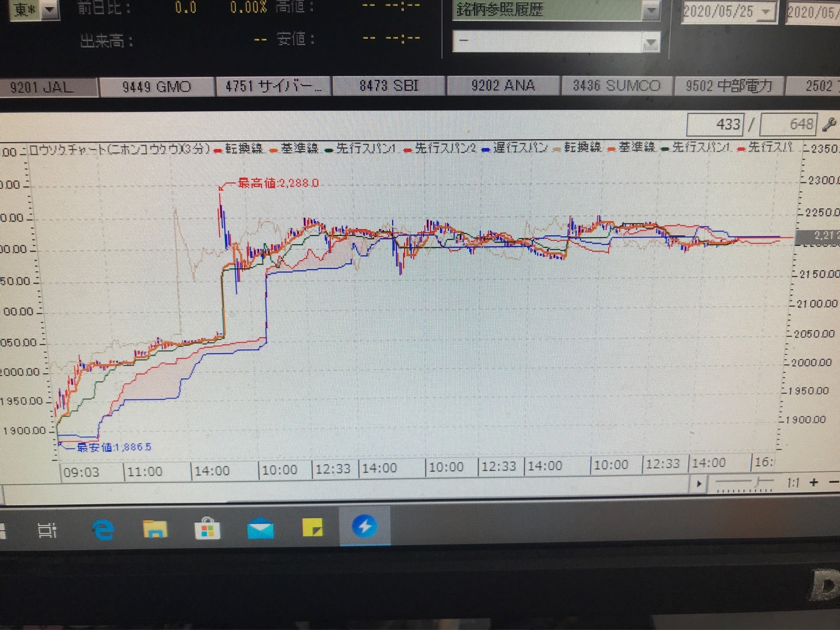Open Task View on the taskbar

47,531
